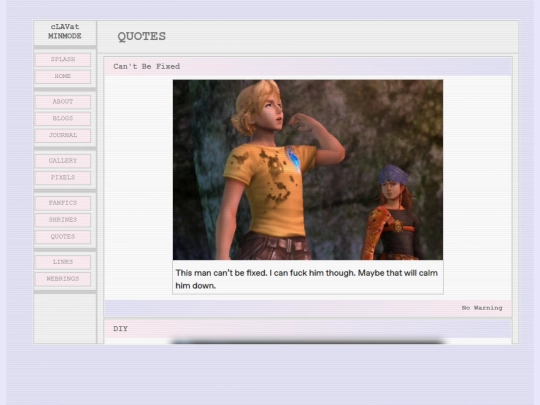The image size is (540, 405).
Task: Click the QUOTES page heading
Action: click(142, 36)
